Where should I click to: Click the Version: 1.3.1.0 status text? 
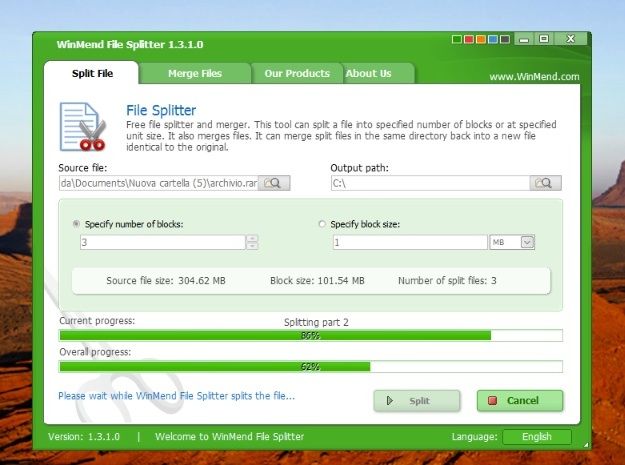(84, 437)
